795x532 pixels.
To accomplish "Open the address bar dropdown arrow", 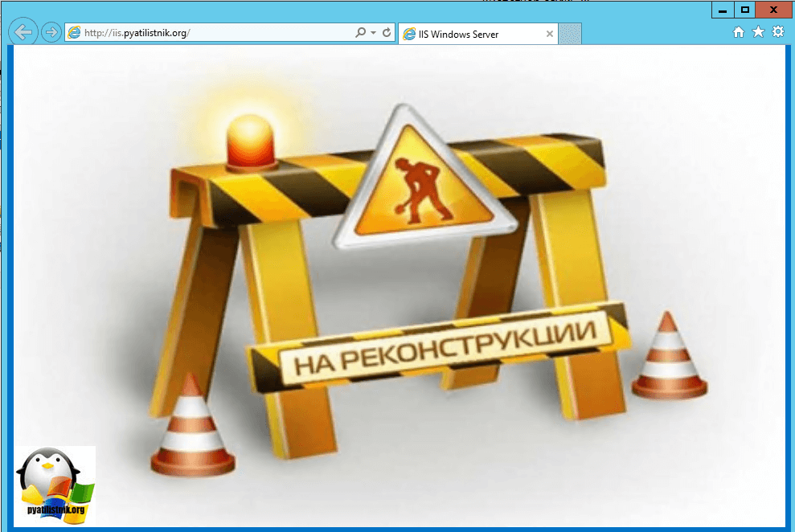I will (373, 32).
